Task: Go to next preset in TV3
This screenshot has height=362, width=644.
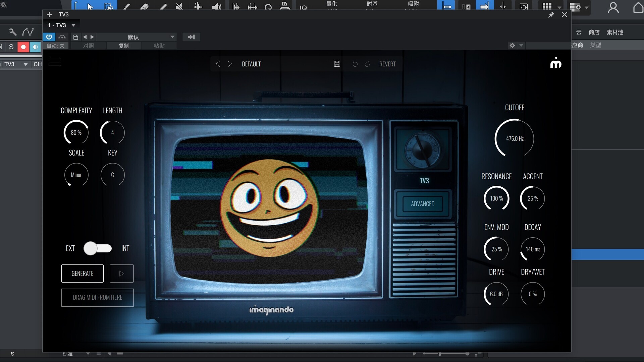Action: (x=230, y=64)
